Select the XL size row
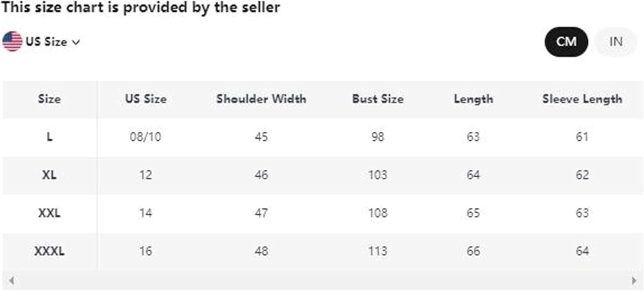This screenshot has width=644, height=291. [49, 175]
